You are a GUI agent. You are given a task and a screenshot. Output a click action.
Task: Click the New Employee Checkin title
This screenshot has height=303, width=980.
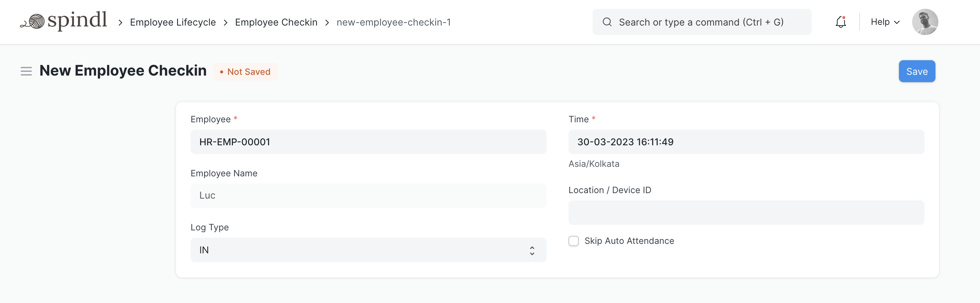click(123, 71)
